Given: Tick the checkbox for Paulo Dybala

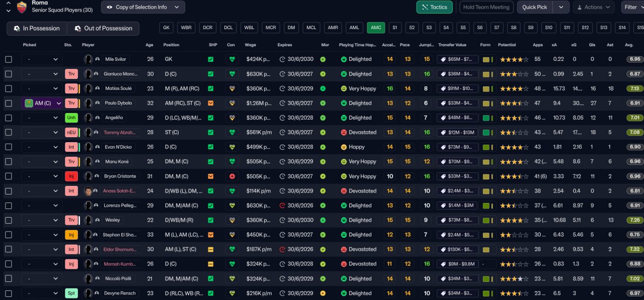Looking at the screenshot, I should point(8,103).
